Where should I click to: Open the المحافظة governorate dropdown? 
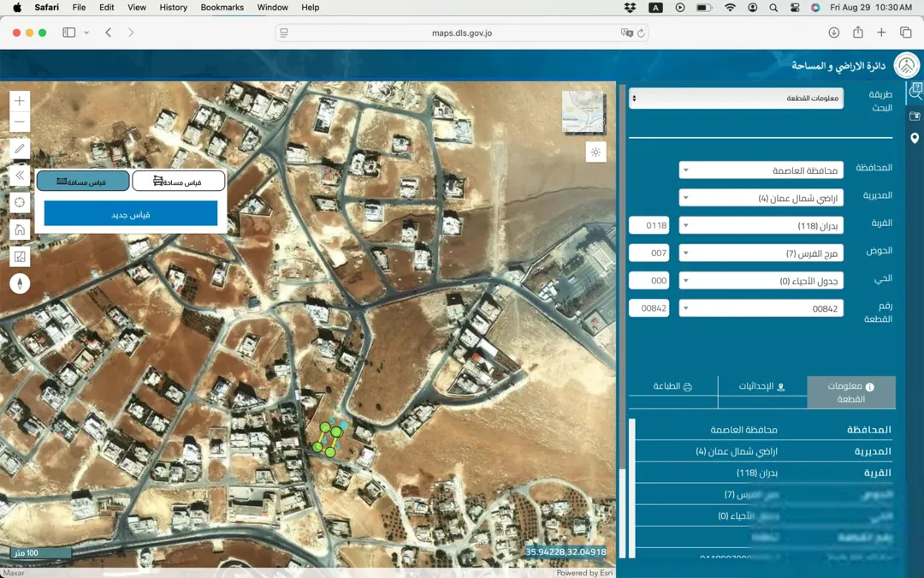tap(761, 170)
